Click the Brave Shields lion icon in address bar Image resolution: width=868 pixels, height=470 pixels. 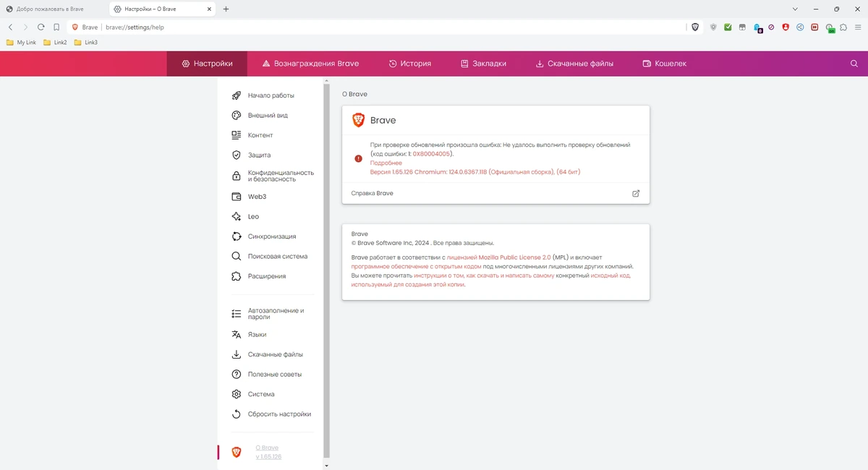click(695, 27)
